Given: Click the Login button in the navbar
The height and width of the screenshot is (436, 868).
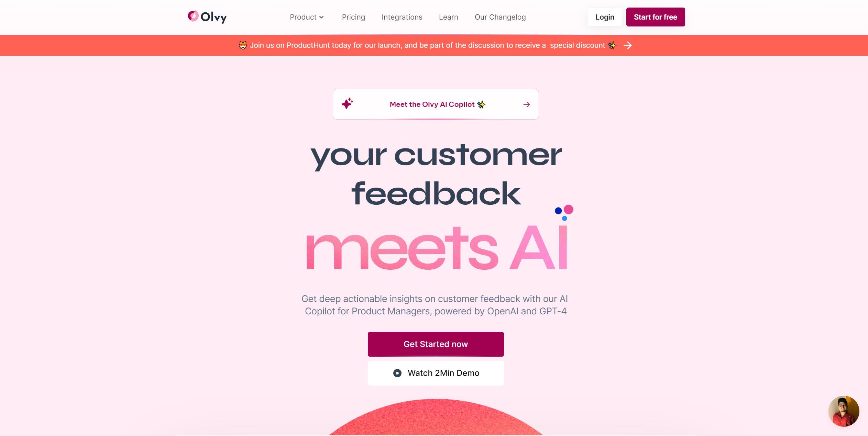Looking at the screenshot, I should pos(605,17).
